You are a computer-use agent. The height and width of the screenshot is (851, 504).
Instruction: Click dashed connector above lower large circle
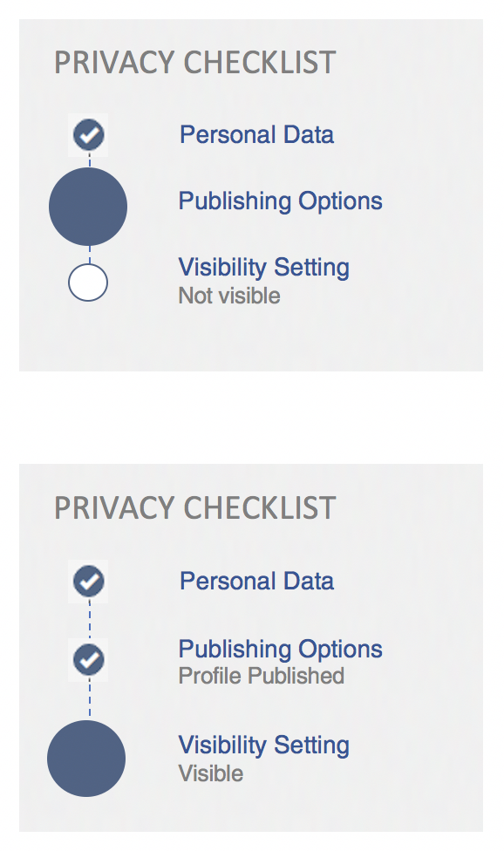point(90,698)
